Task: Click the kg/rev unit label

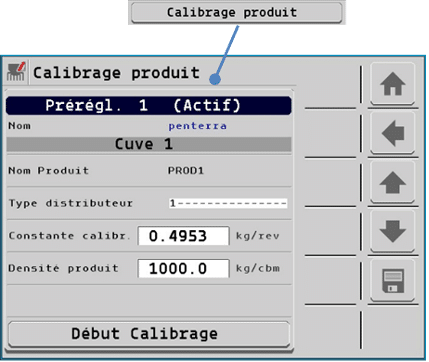Action: pos(258,236)
